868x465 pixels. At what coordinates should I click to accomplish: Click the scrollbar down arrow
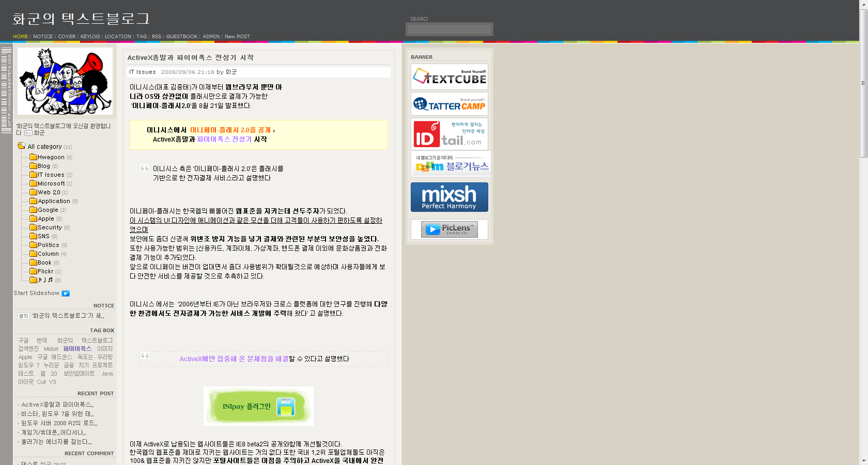863,461
